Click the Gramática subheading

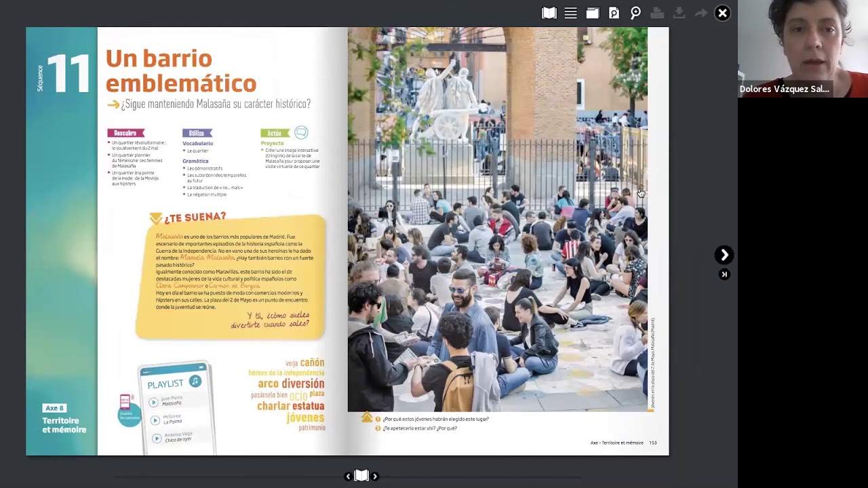pos(195,161)
